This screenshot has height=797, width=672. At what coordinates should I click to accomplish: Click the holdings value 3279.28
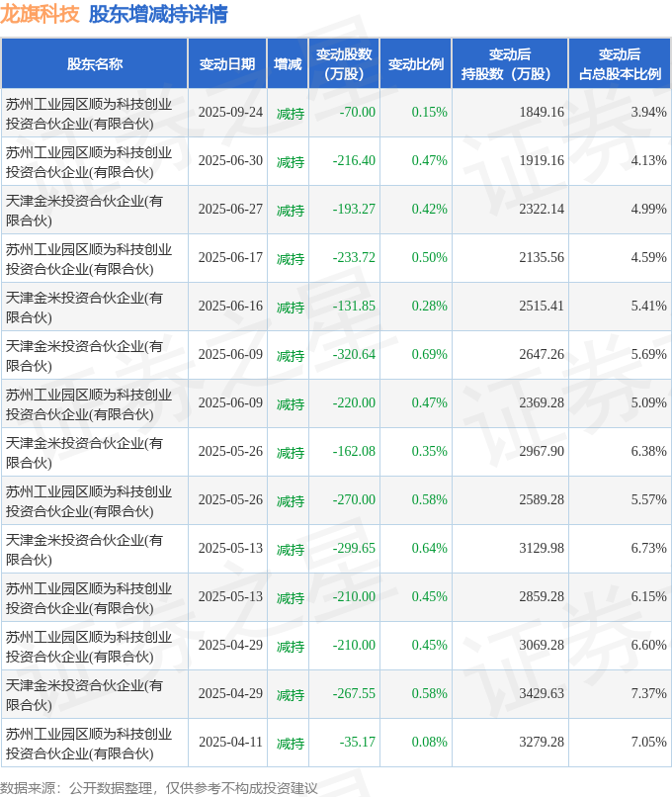[x=542, y=742]
